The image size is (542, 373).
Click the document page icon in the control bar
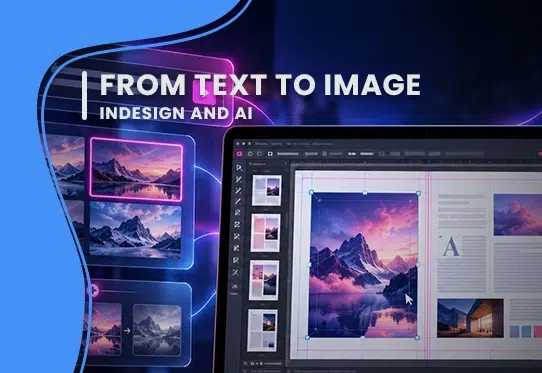(x=382, y=153)
